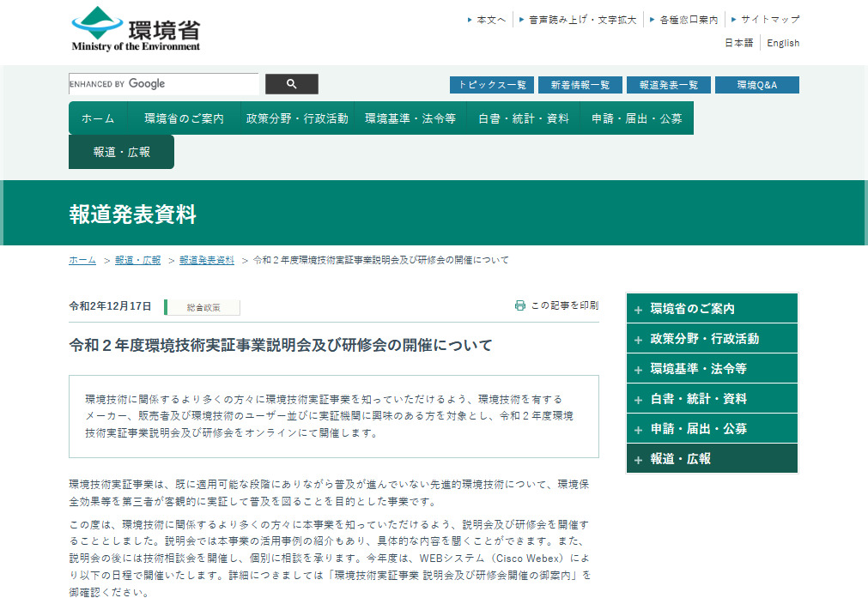
Task: Open the ホーム main navigation item
Action: [98, 118]
